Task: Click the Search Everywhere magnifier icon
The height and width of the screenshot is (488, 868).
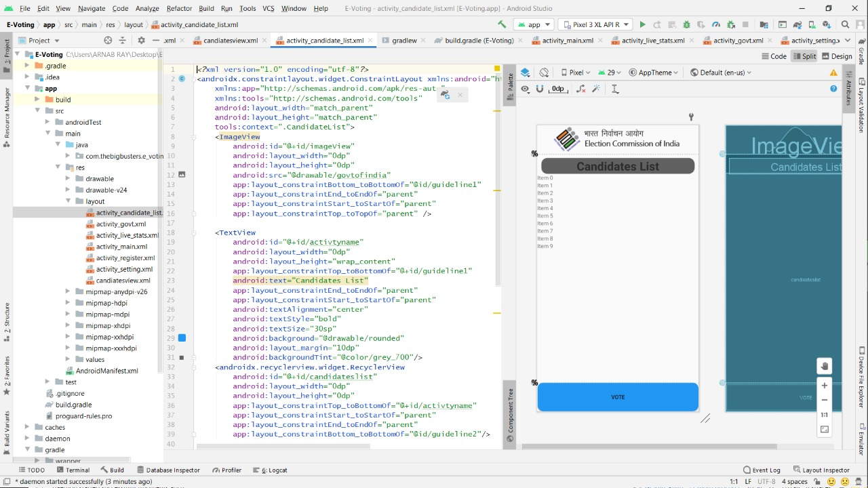Action: click(845, 24)
